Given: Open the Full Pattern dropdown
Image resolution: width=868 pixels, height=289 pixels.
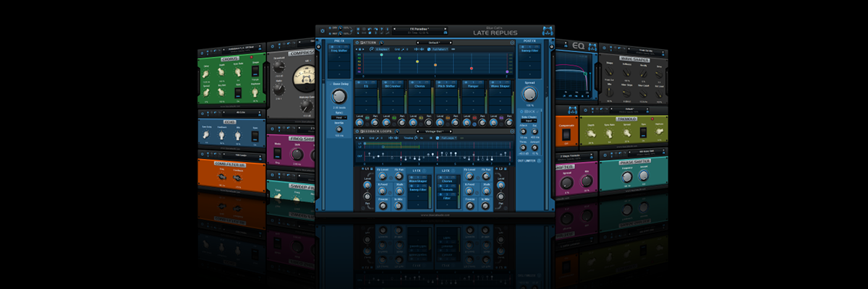Looking at the screenshot, I should tap(440, 49).
